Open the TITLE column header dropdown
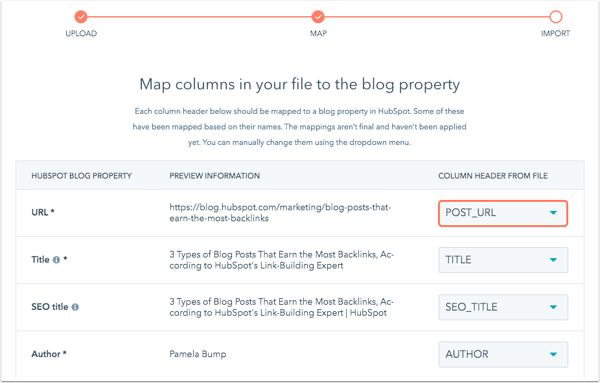Viewport: 600px width, 383px height. click(503, 260)
